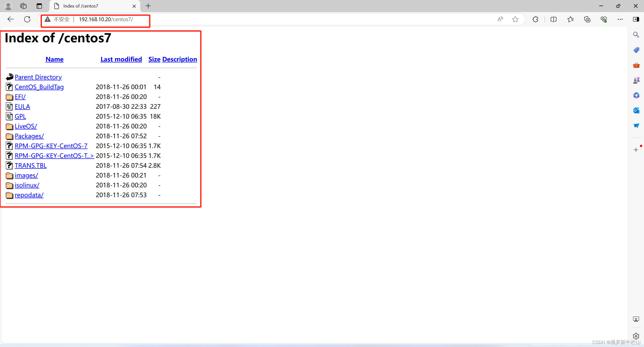This screenshot has height=347, width=644.
Task: Open the isolinux/ folder
Action: 27,185
